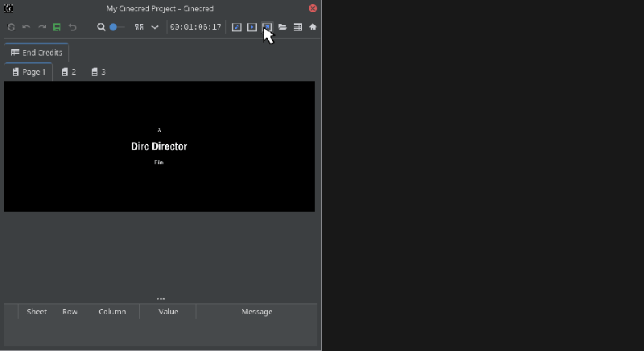
Task: Redo the styling change
Action: (x=42, y=27)
